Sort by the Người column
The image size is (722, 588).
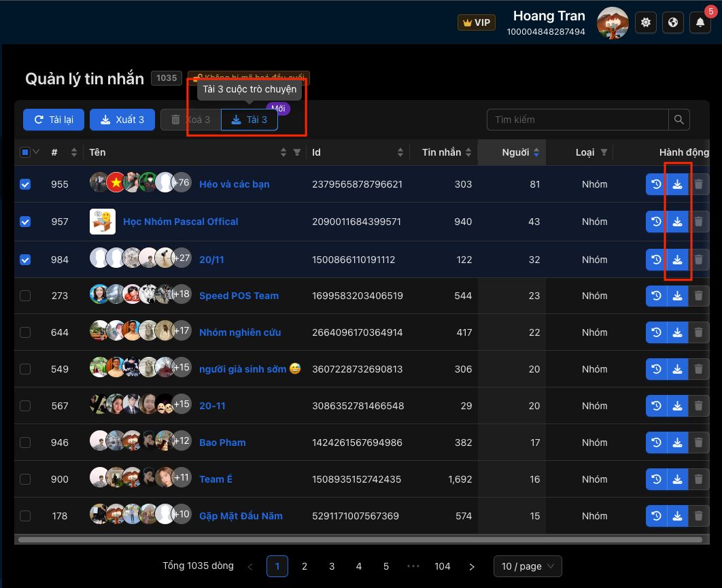(536, 152)
